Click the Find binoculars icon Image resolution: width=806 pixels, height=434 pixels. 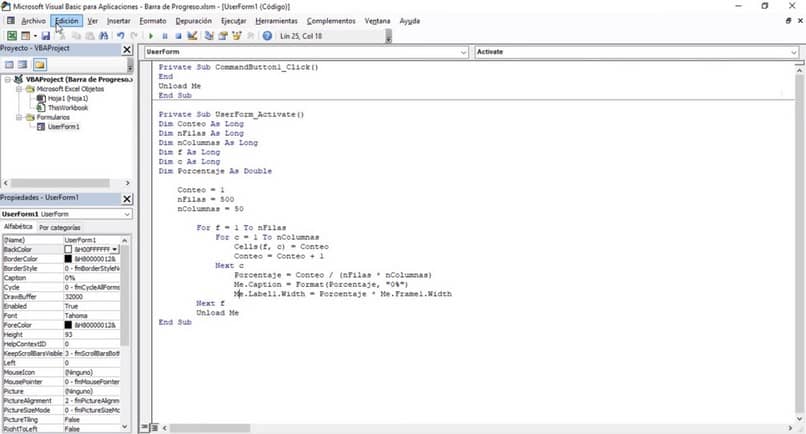tap(104, 36)
